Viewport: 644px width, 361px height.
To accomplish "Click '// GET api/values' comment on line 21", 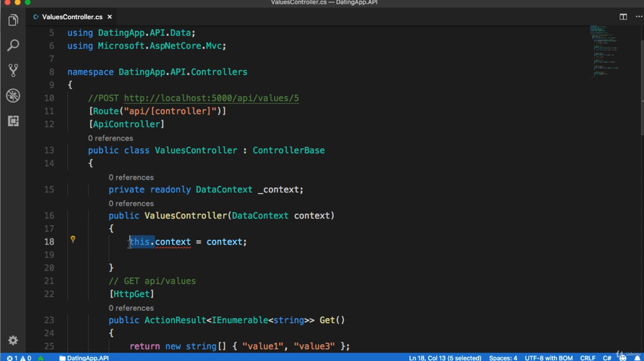I will coord(153,281).
